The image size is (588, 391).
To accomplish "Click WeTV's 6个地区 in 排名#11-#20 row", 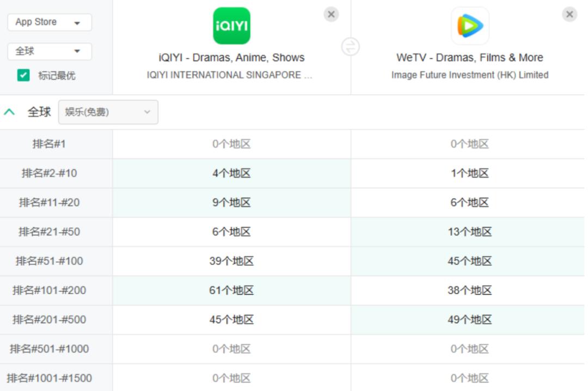I will 470,202.
